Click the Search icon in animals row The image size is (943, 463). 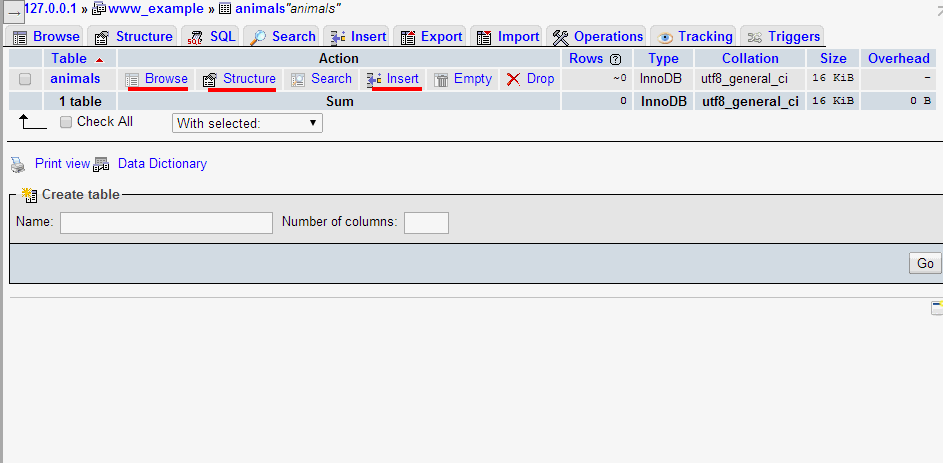pos(298,80)
